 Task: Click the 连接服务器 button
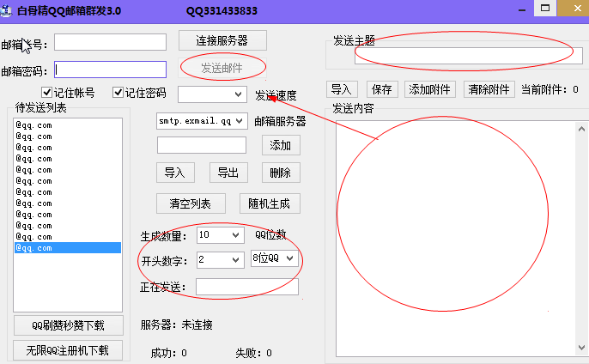(x=222, y=40)
